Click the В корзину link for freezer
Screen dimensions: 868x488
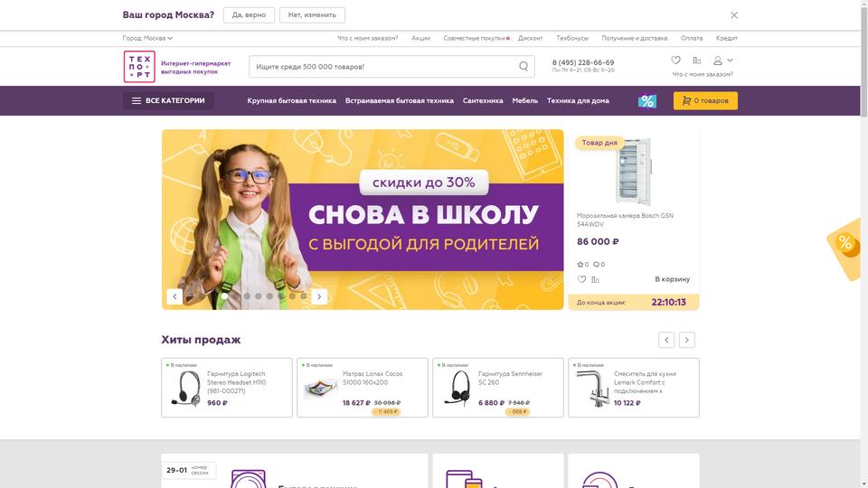(672, 279)
